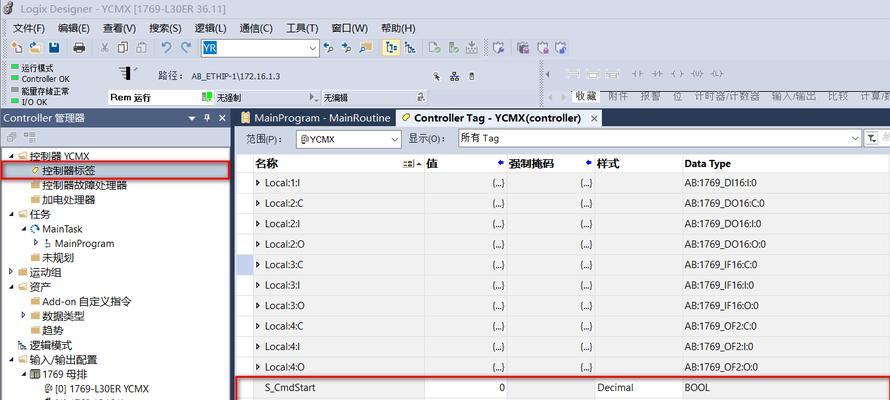Open the 编辑(E) menu

coord(74,28)
